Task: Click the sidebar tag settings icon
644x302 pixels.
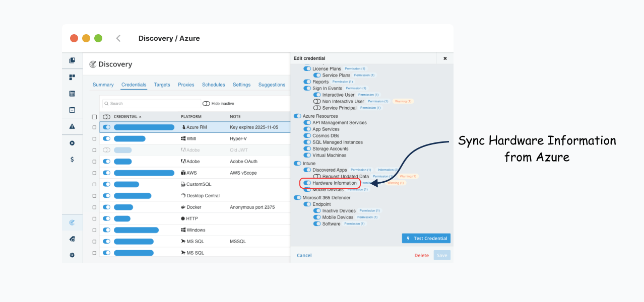Action: [72, 239]
